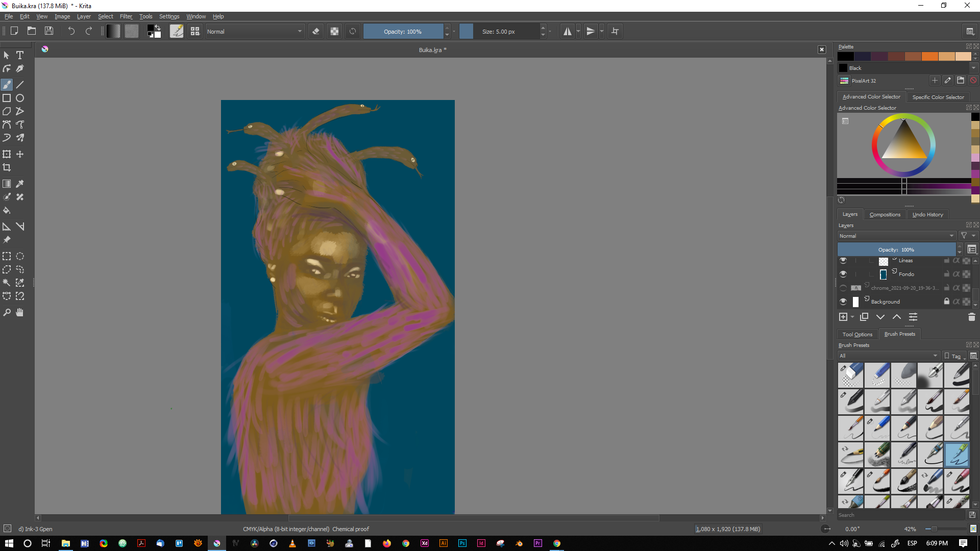Select the Transform tool
The width and height of the screenshot is (980, 551).
click(7, 154)
